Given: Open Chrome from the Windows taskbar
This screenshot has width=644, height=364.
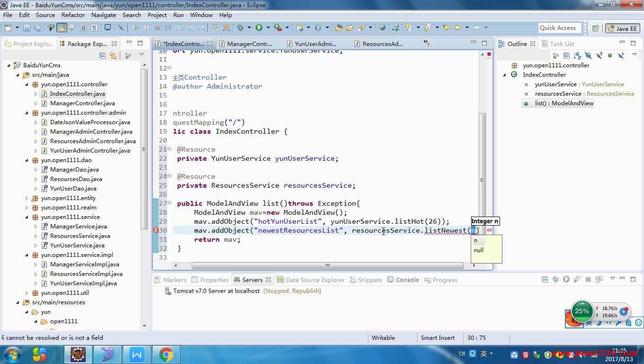Looking at the screenshot, I should (166, 354).
